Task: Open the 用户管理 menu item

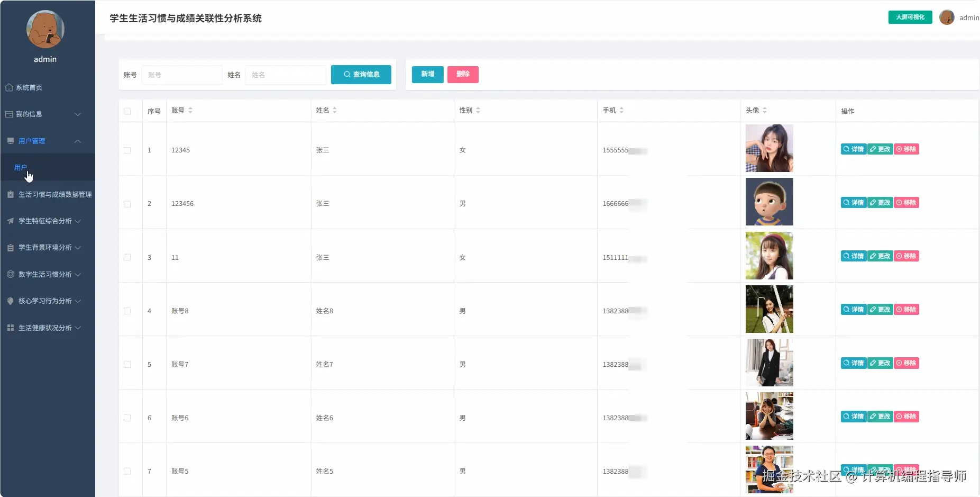Action: click(x=48, y=141)
